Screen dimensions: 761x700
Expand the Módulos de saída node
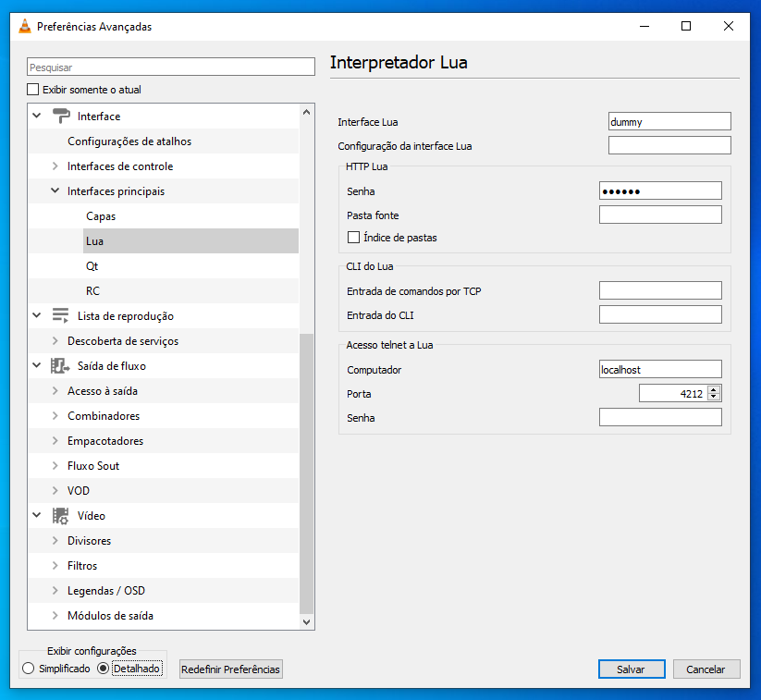click(x=55, y=616)
